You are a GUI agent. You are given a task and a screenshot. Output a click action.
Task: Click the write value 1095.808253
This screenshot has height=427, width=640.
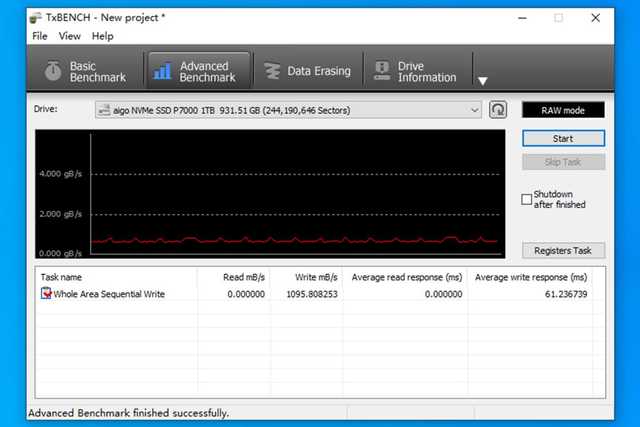point(312,294)
